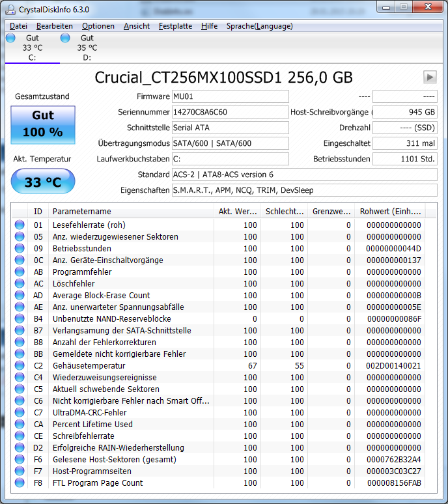
Task: Click status icon for FTL Program Page Count
Action: (20, 483)
